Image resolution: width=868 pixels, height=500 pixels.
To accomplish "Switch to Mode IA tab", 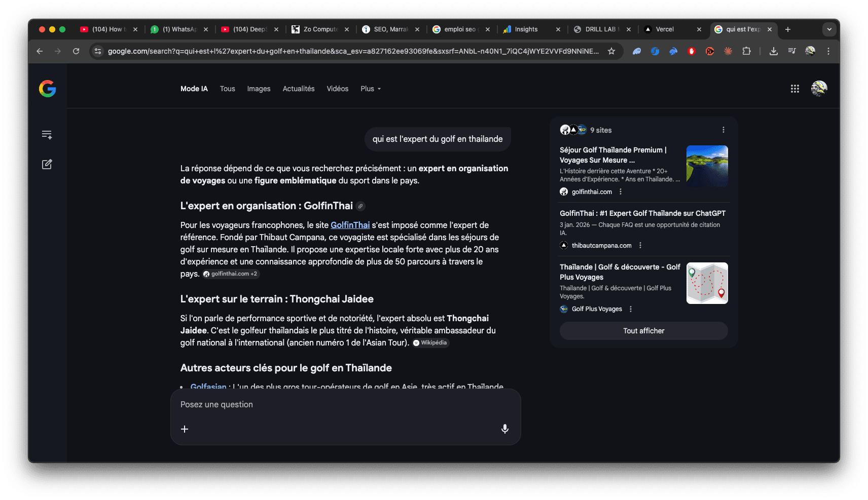I will pos(194,89).
